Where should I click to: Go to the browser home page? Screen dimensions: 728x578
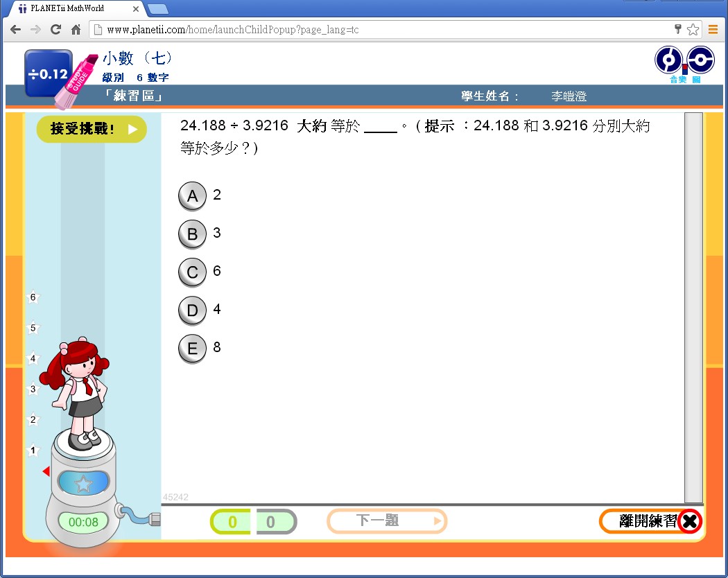click(x=76, y=30)
